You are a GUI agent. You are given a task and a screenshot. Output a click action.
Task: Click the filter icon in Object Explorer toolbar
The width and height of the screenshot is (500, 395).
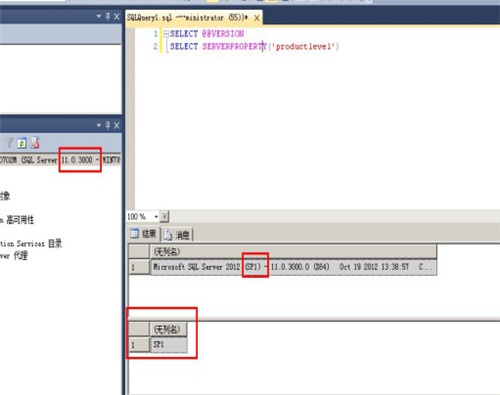click(x=9, y=143)
